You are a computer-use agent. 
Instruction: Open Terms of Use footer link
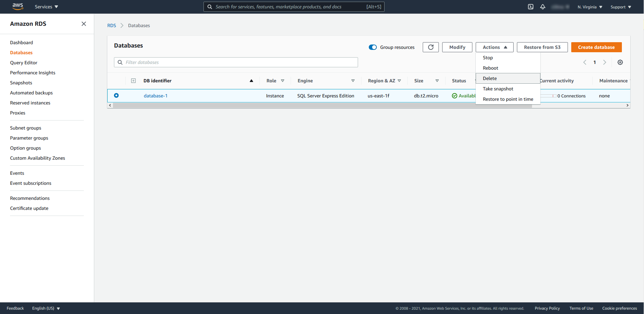(x=581, y=308)
